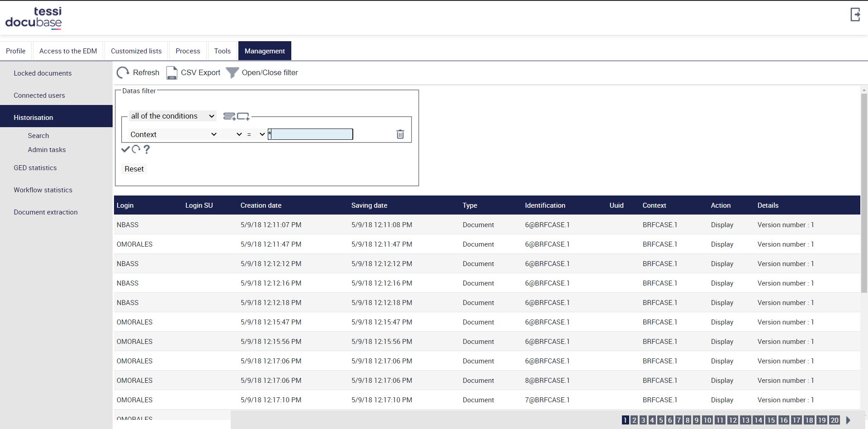The width and height of the screenshot is (868, 429).
Task: Apply the filter using the checkmark icon
Action: [126, 149]
